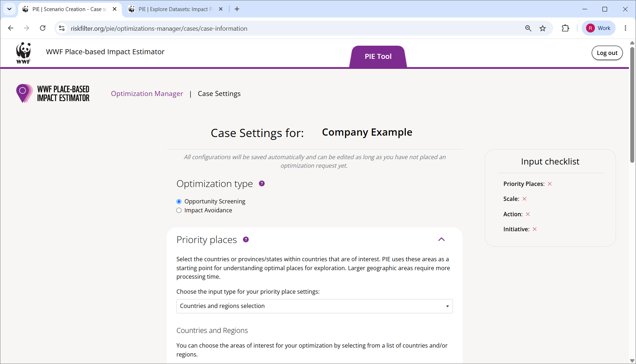Image resolution: width=636 pixels, height=364 pixels.
Task: Open the Optimization type help icon
Action: coord(262,183)
